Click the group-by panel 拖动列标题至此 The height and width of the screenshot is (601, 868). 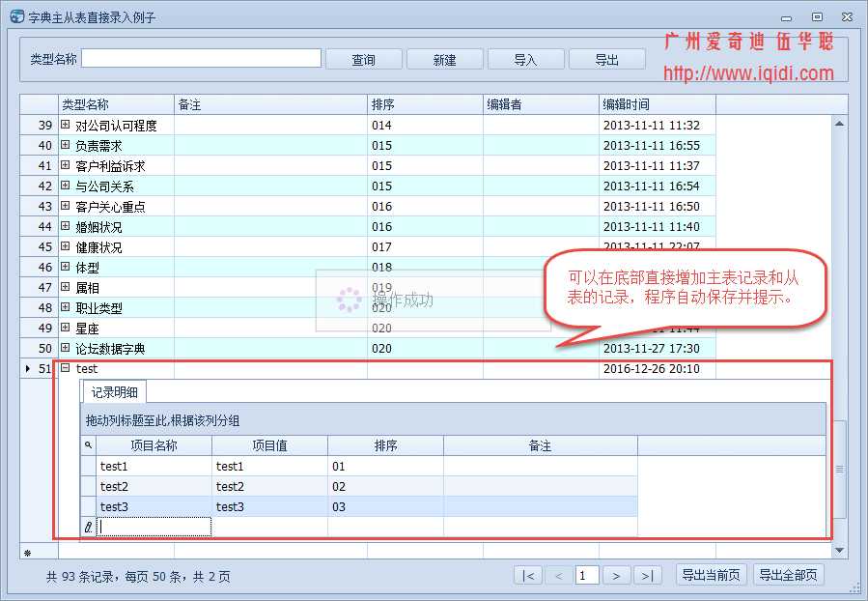coord(453,420)
